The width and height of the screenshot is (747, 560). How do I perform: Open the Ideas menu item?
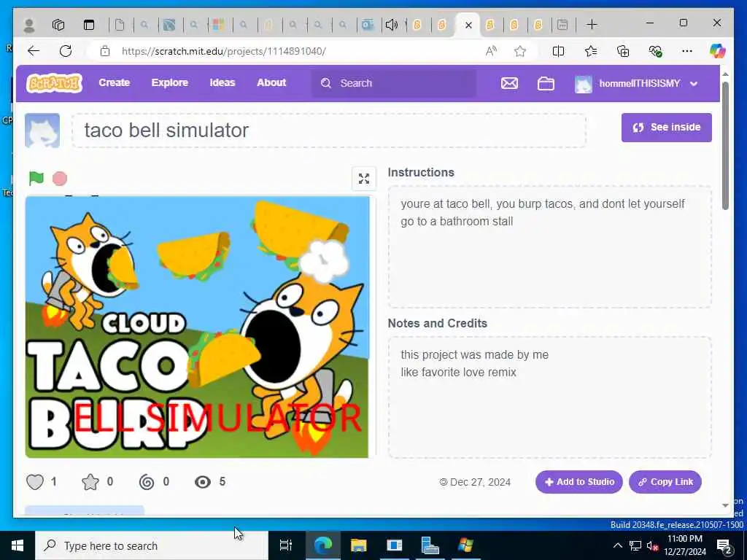[222, 83]
